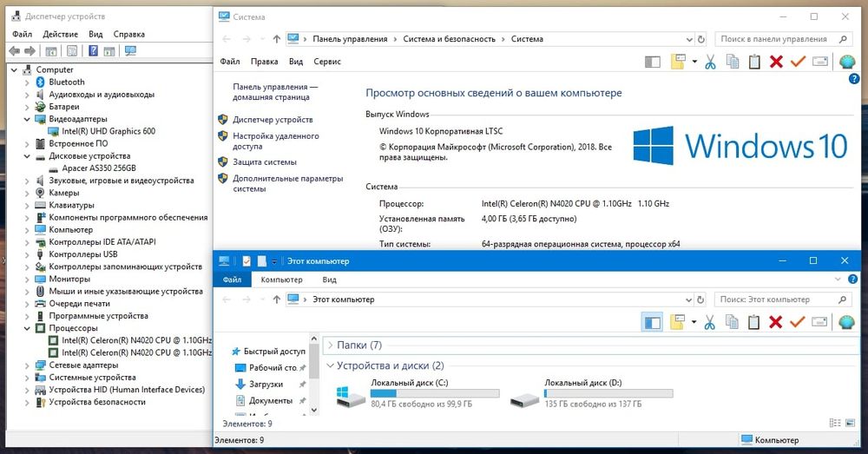Open address bar dropdown in System window

pos(689,39)
